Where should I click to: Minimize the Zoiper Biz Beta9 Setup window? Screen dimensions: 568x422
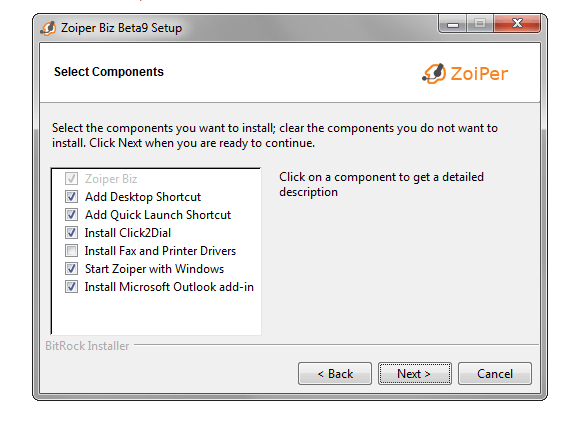pos(453,24)
